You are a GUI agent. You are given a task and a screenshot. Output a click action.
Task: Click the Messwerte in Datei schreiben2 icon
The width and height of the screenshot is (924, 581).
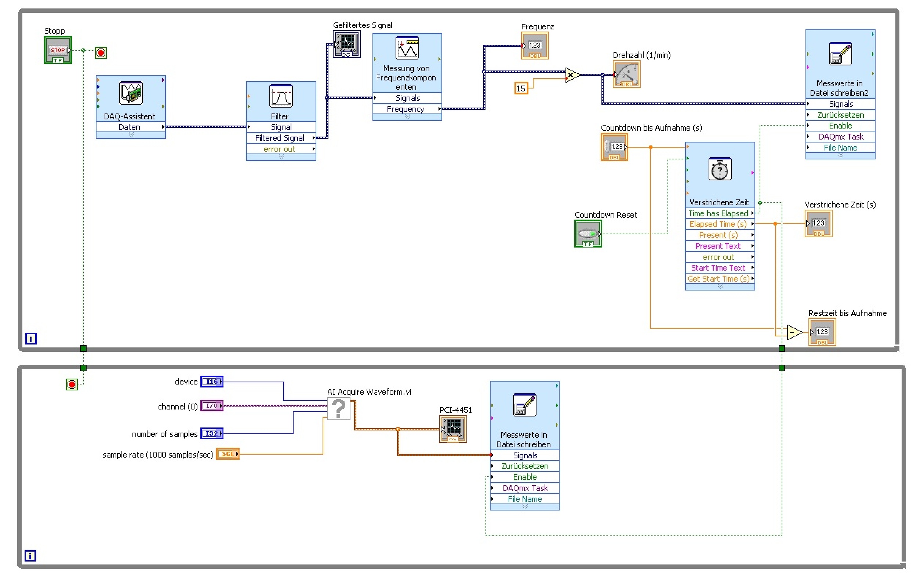(840, 53)
